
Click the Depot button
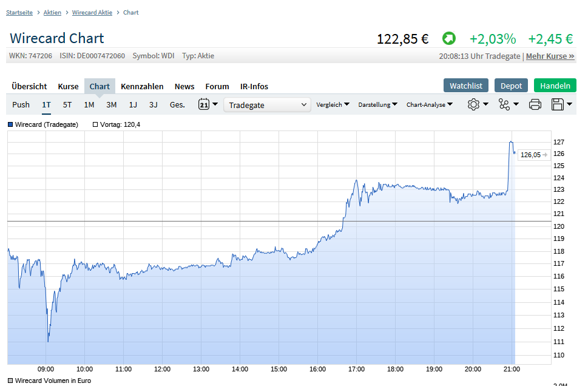click(511, 86)
